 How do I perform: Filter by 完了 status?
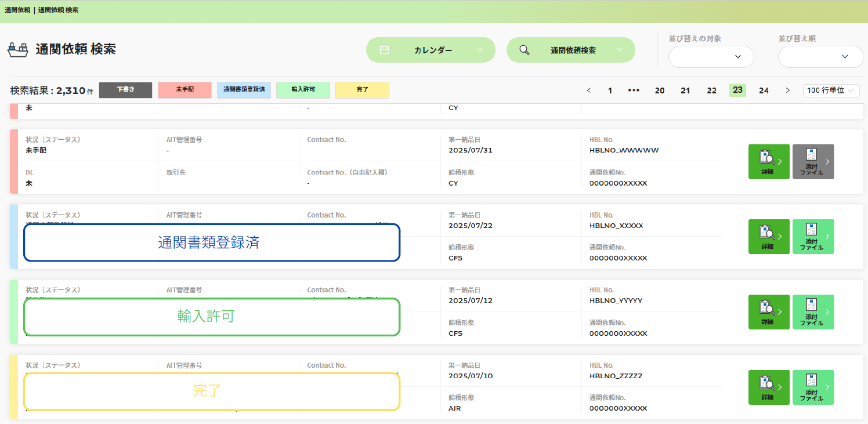coord(363,90)
